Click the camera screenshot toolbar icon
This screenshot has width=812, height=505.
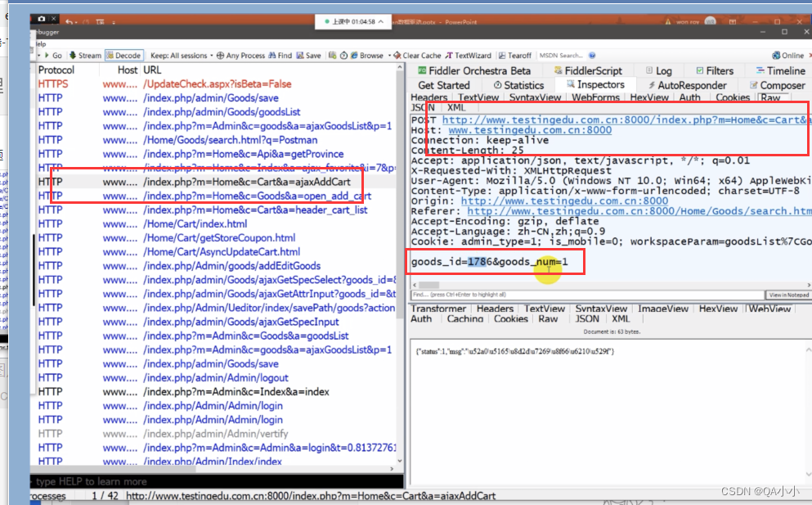pyautogui.click(x=332, y=56)
